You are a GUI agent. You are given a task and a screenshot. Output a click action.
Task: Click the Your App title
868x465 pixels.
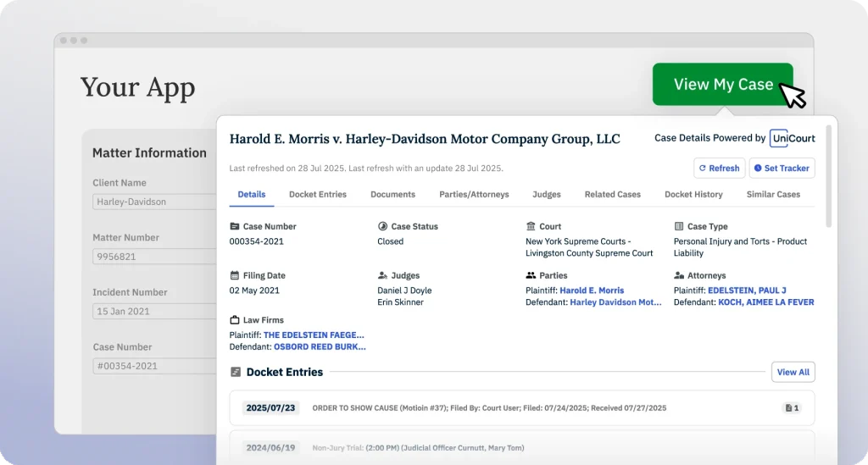pyautogui.click(x=138, y=88)
